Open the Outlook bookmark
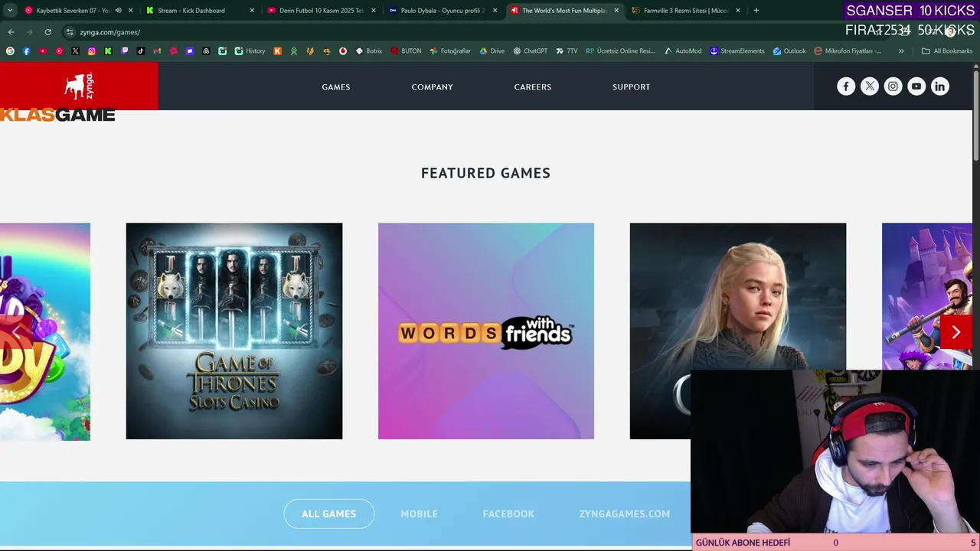The height and width of the screenshot is (551, 980). pos(789,51)
